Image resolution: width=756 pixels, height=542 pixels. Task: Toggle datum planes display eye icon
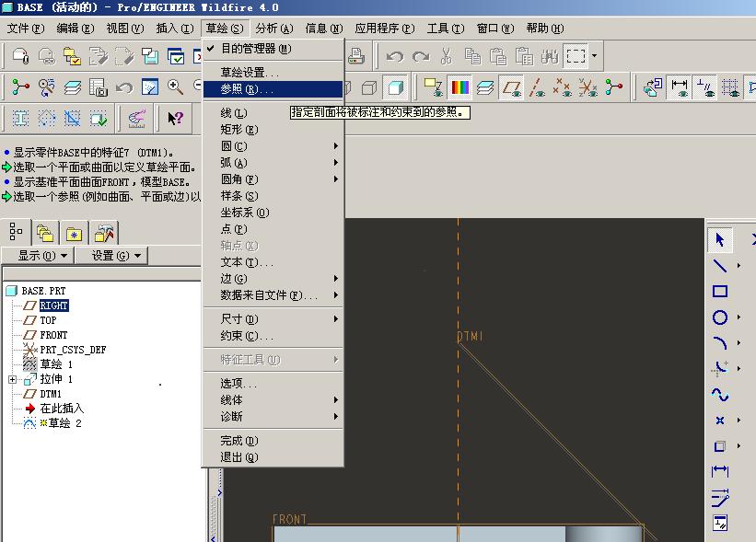point(512,87)
